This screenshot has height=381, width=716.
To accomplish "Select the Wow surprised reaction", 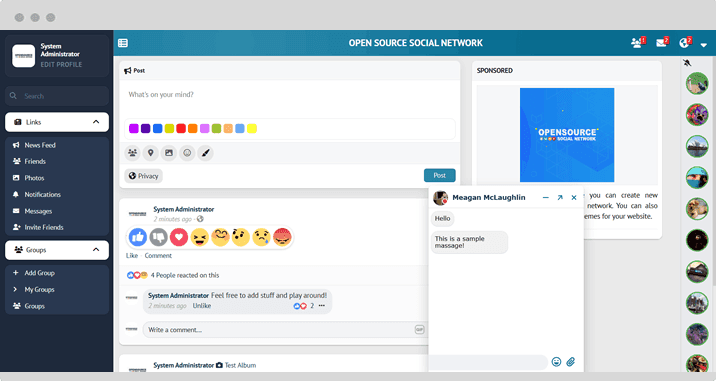I will 241,237.
